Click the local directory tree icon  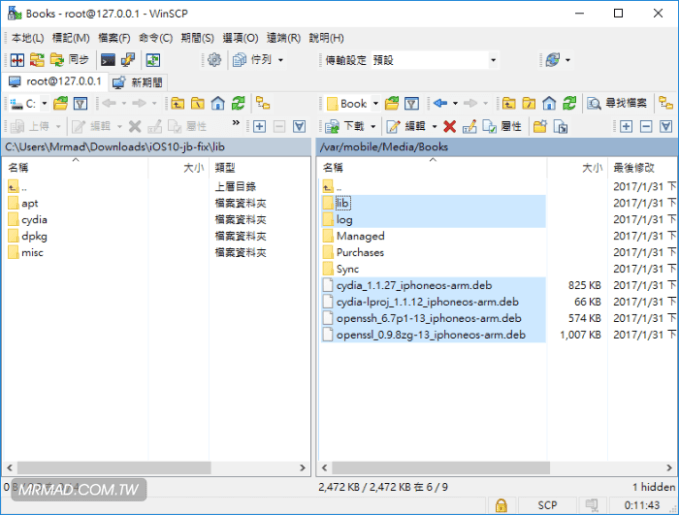coord(263,104)
